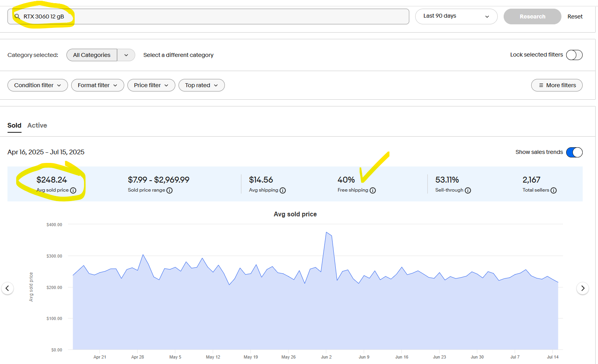Click the Reset link

pyautogui.click(x=575, y=16)
